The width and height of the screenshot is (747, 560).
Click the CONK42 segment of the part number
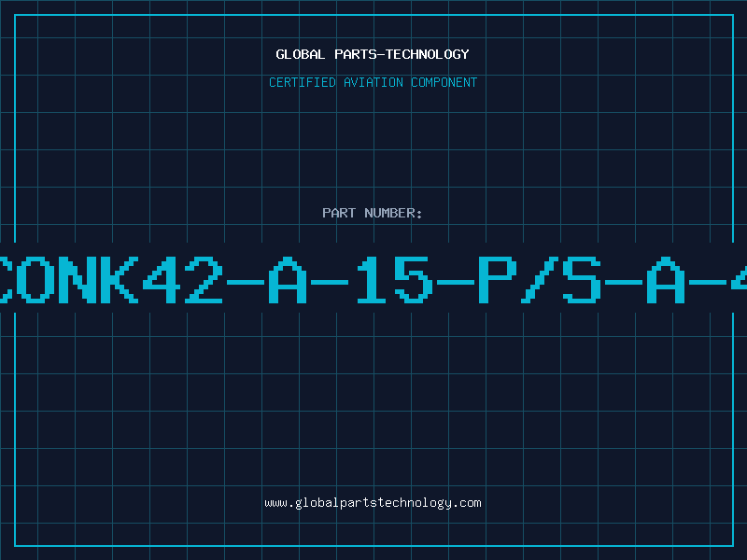[x=111, y=280]
